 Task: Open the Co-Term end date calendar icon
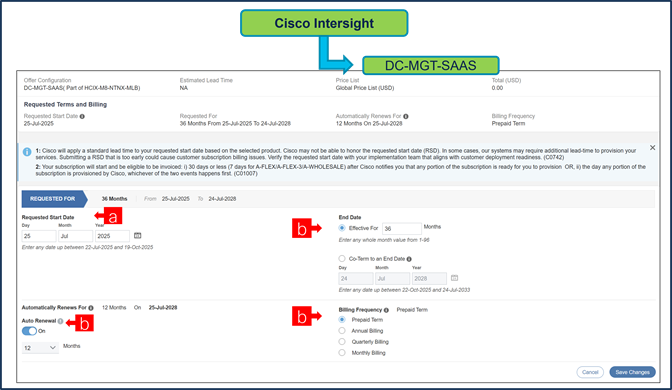pos(454,278)
